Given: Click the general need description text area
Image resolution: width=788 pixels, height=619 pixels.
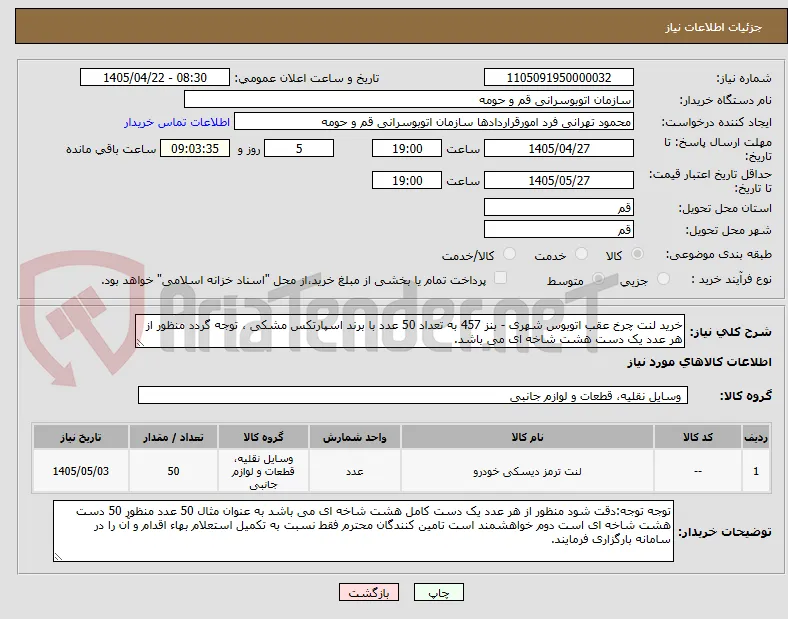Looking at the screenshot, I should tap(410, 332).
